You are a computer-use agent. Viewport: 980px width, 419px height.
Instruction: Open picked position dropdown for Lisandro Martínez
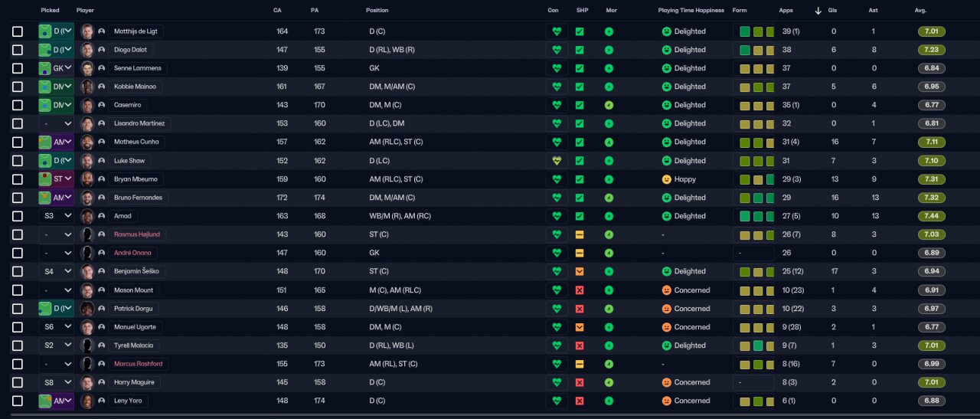click(x=56, y=123)
